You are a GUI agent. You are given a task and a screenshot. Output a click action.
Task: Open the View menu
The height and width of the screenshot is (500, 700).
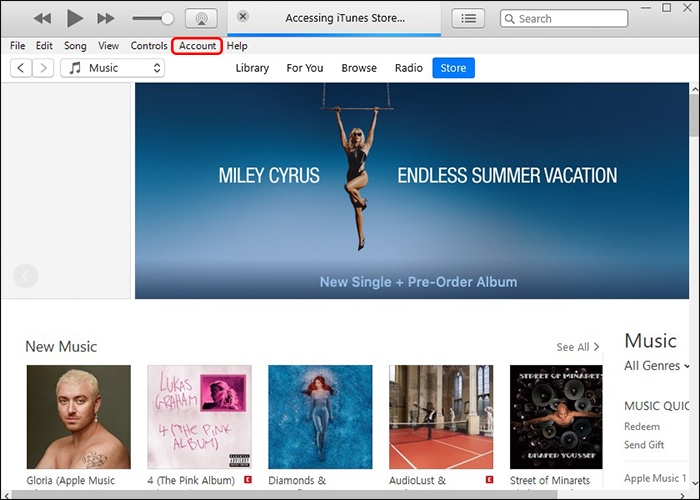point(108,46)
